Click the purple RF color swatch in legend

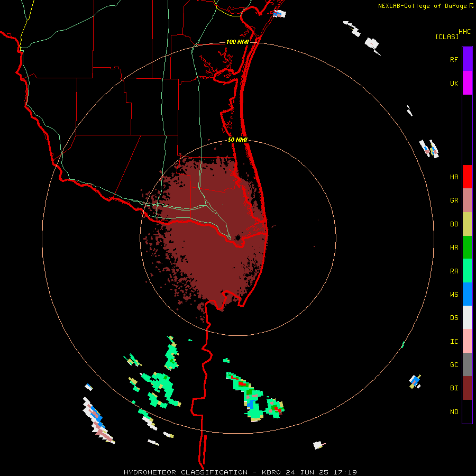point(467,59)
